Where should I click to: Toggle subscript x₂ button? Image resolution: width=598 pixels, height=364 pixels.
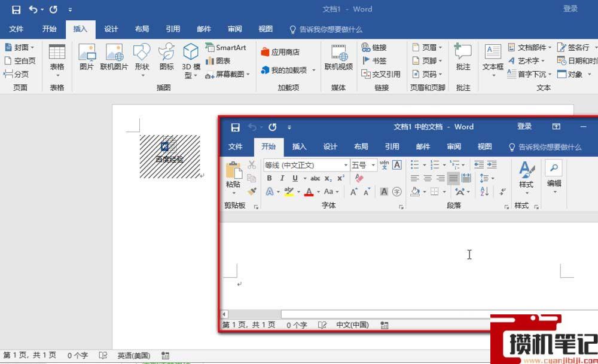(328, 178)
